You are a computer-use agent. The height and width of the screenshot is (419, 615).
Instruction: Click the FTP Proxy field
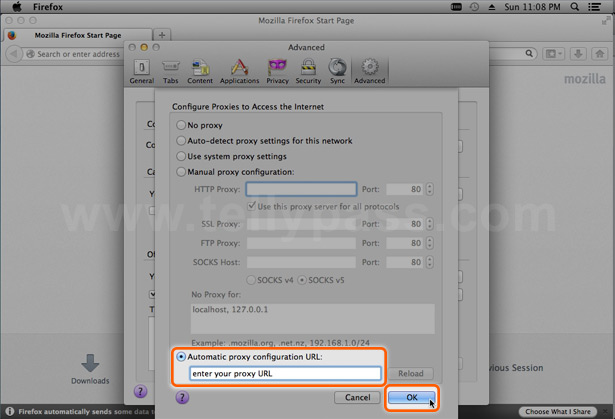(301, 243)
